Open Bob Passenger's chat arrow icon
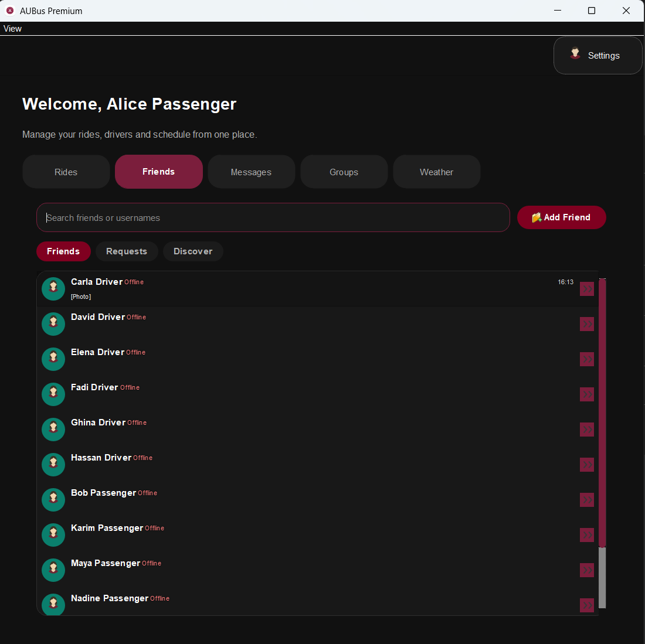 point(586,500)
